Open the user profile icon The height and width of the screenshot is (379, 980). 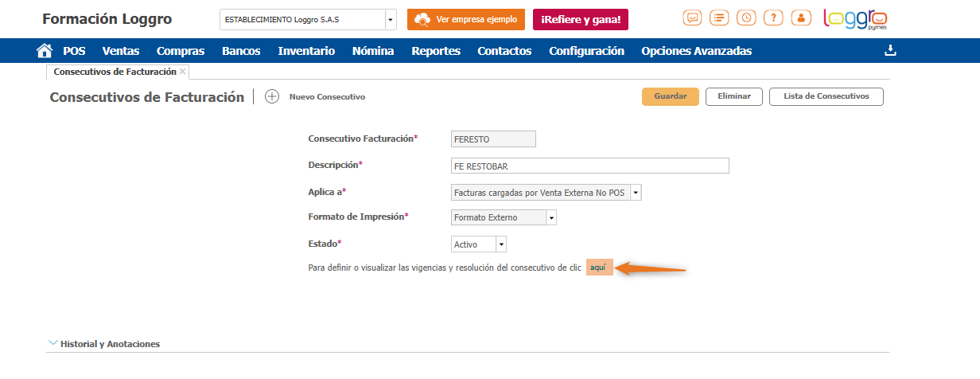coord(800,18)
